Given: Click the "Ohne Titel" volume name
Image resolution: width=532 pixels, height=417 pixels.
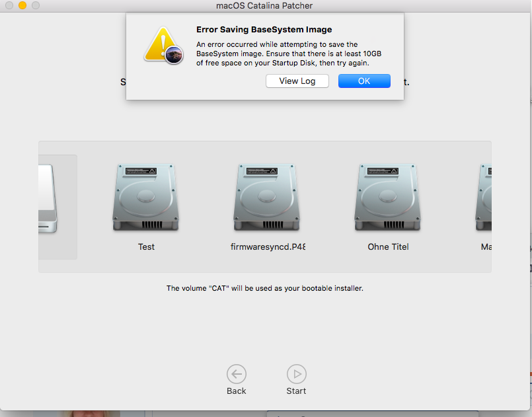Looking at the screenshot, I should click(x=388, y=246).
